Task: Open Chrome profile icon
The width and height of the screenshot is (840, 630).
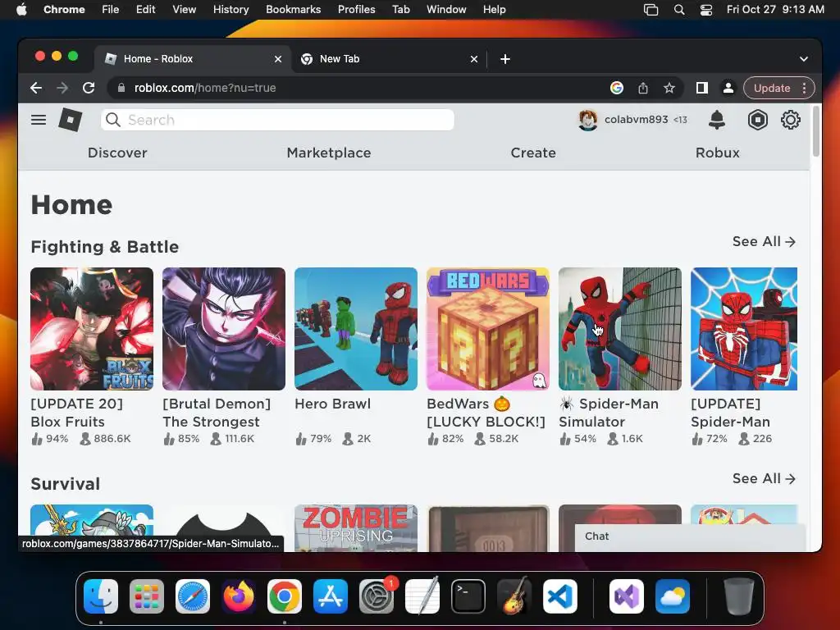Action: pyautogui.click(x=728, y=88)
